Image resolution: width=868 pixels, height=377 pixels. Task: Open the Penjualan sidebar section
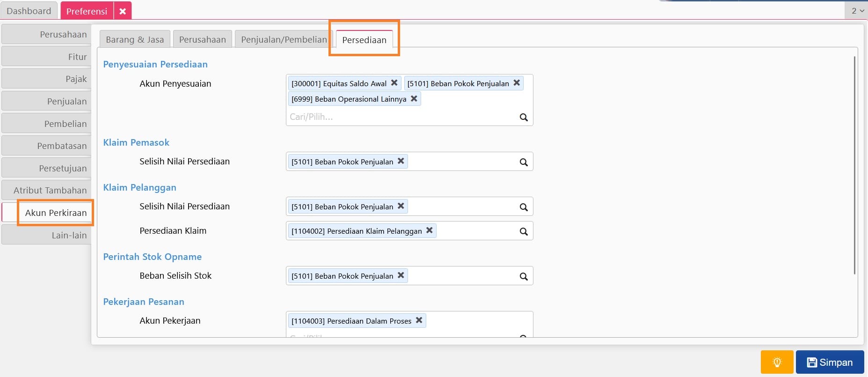point(46,101)
